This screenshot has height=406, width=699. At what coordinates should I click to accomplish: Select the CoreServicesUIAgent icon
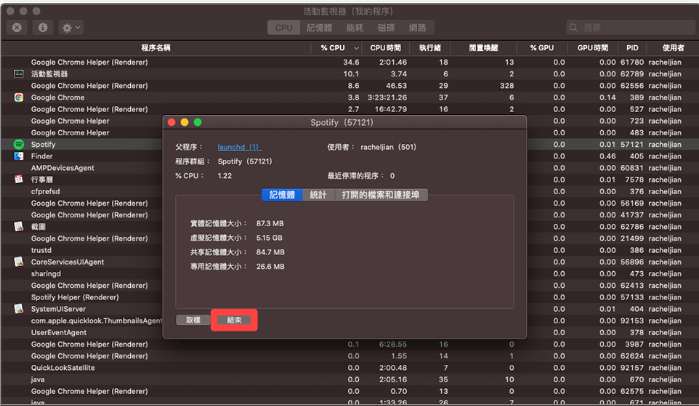click(x=19, y=262)
